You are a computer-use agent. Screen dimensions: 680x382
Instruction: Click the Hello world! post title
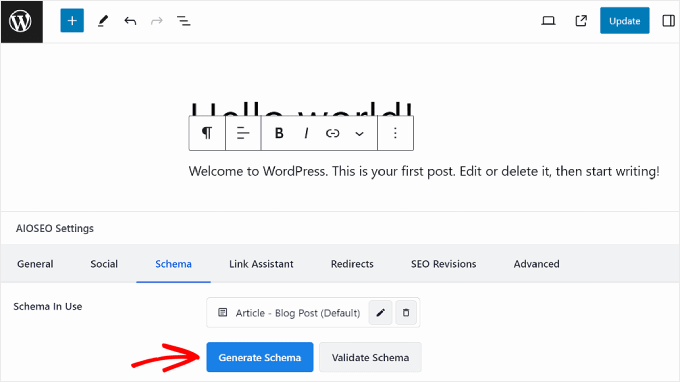pos(301,109)
